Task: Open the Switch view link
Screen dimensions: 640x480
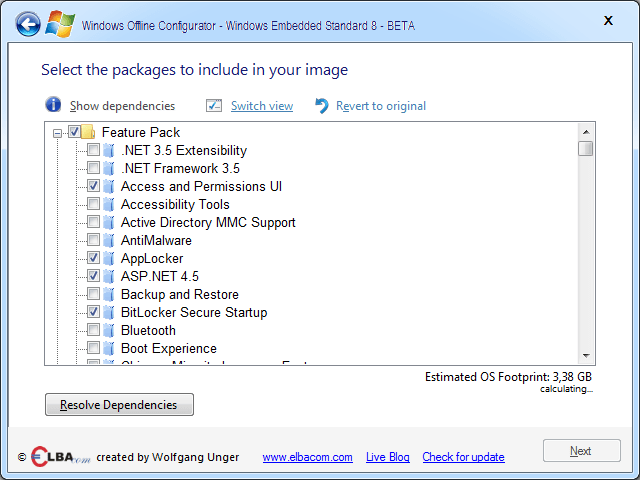Action: [x=262, y=106]
